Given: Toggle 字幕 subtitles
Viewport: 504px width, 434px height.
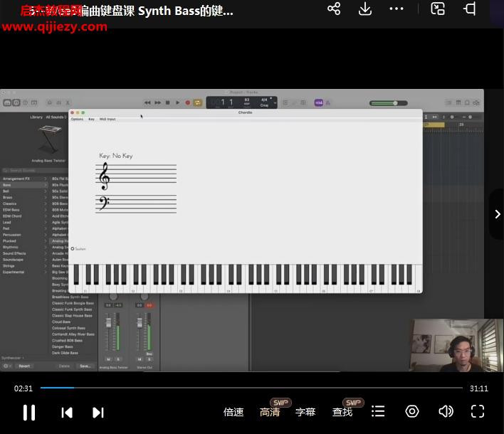Looking at the screenshot, I should 305,412.
